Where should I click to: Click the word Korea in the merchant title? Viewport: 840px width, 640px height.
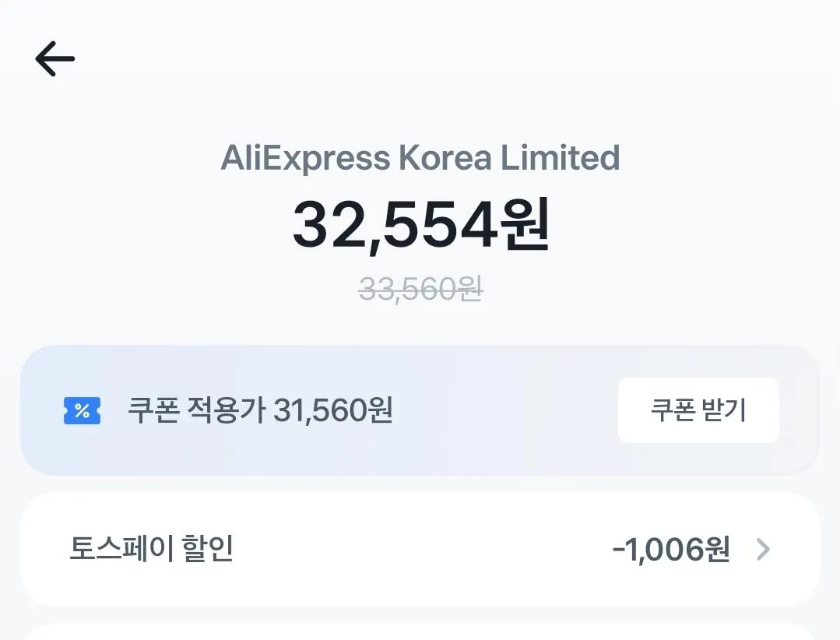click(x=445, y=158)
